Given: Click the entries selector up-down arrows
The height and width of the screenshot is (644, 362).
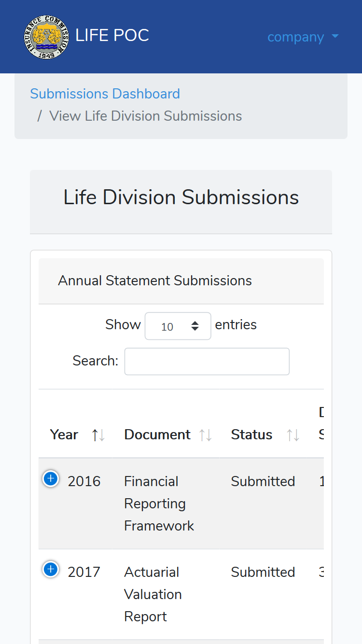Looking at the screenshot, I should (x=195, y=326).
